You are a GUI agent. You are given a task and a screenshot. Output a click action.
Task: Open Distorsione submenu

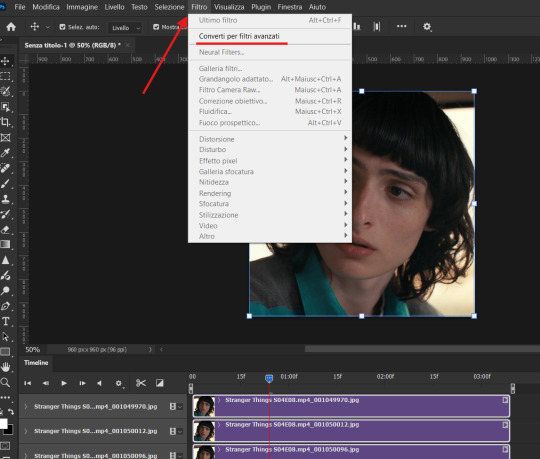pyautogui.click(x=270, y=139)
